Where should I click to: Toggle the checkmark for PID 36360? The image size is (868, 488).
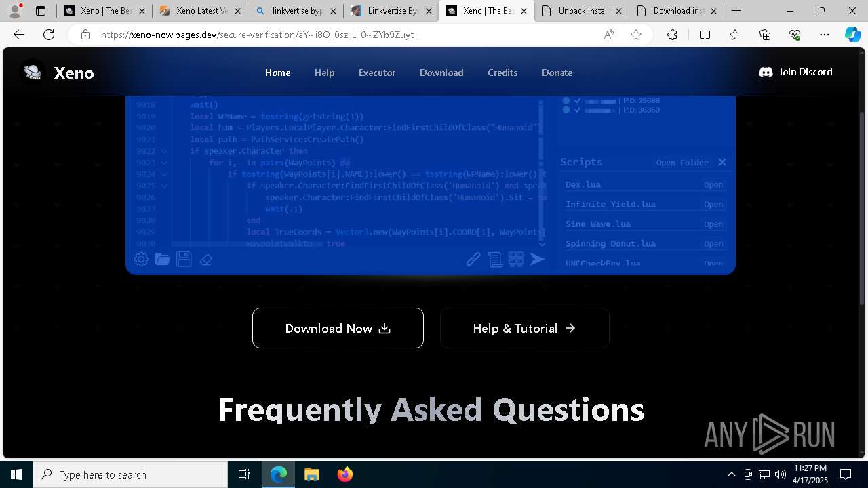577,110
